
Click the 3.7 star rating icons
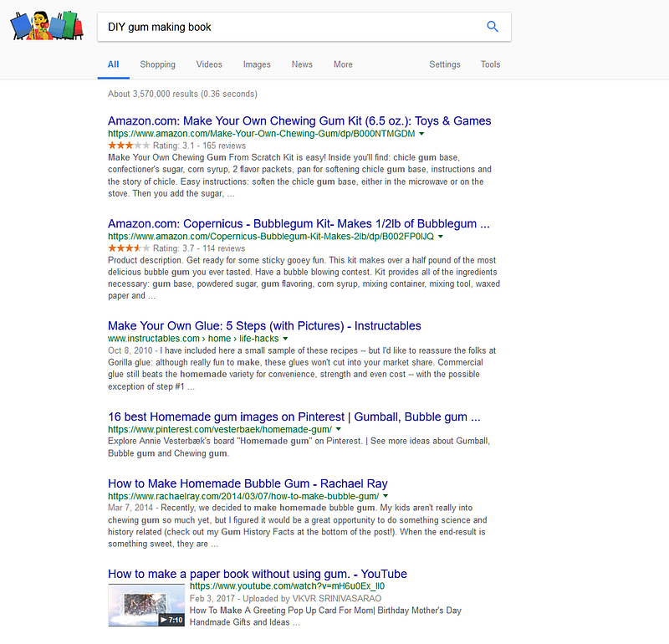click(129, 248)
